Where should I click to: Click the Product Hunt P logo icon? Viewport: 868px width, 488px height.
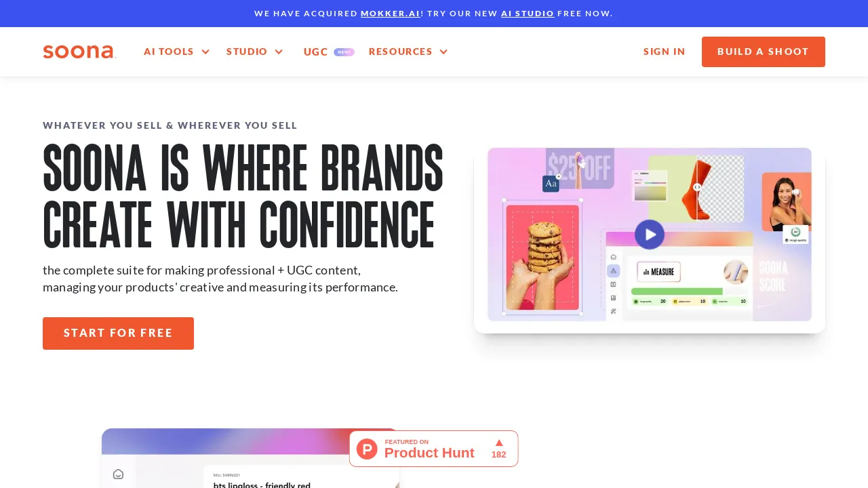click(x=367, y=449)
